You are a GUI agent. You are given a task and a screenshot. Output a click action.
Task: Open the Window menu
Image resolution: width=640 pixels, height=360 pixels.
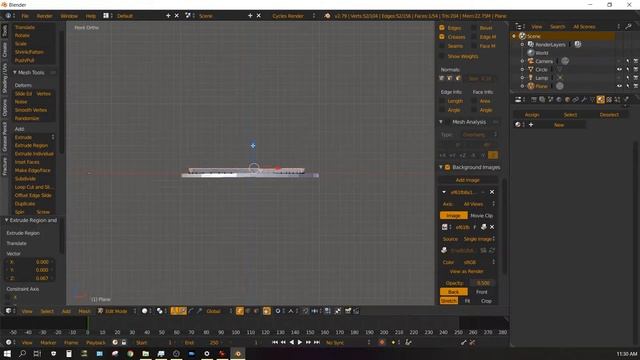pyautogui.click(x=69, y=16)
